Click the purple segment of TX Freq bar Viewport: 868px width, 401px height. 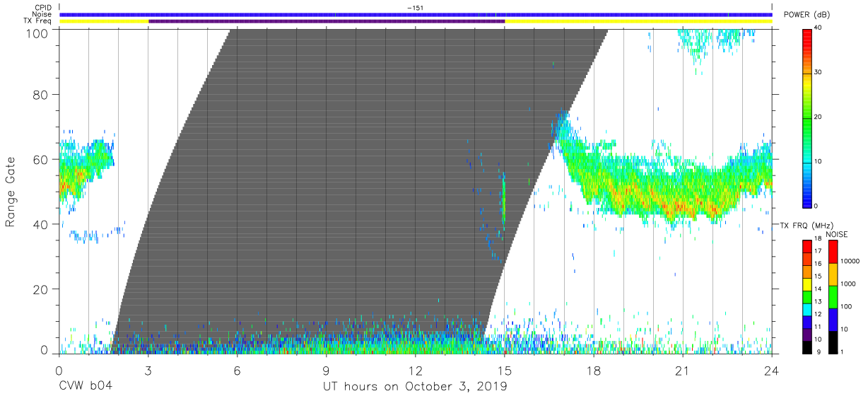(x=327, y=21)
